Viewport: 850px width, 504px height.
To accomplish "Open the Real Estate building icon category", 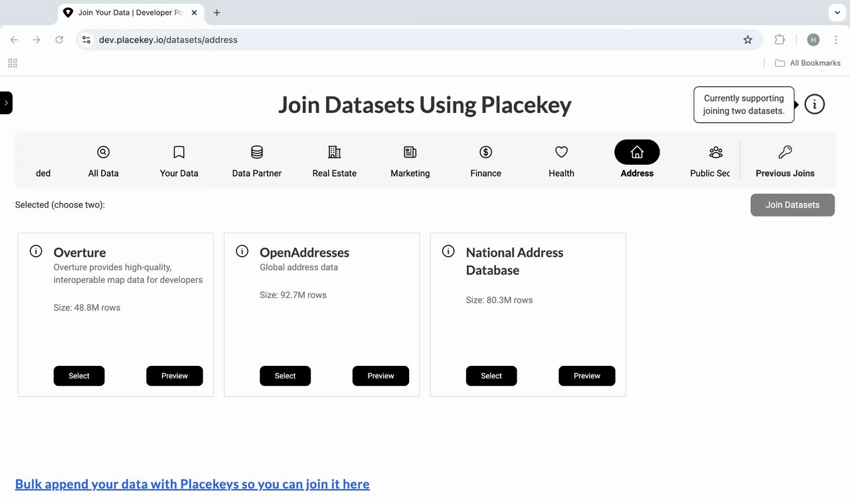I will pyautogui.click(x=335, y=152).
